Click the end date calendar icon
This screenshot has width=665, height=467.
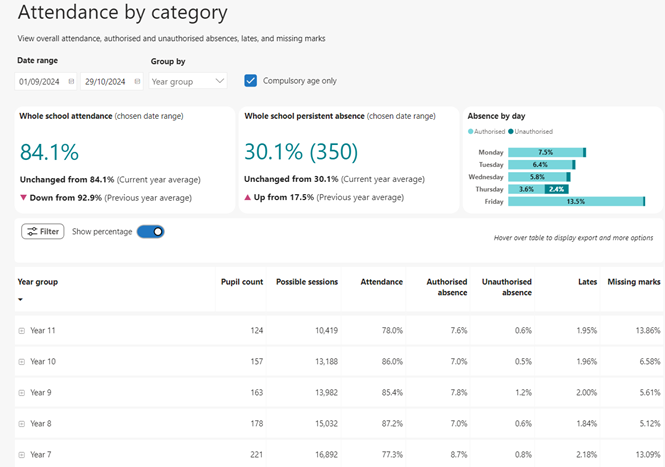[x=137, y=81]
